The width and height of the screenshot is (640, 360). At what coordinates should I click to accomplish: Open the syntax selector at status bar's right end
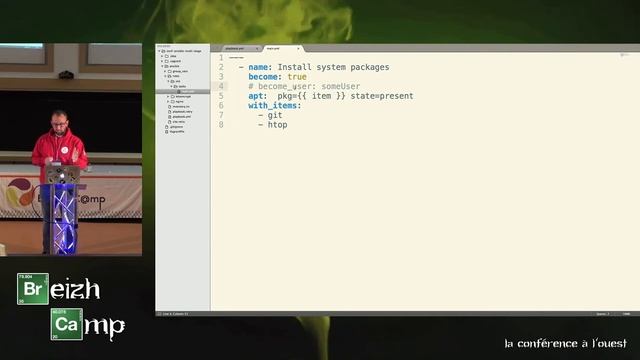click(x=626, y=314)
